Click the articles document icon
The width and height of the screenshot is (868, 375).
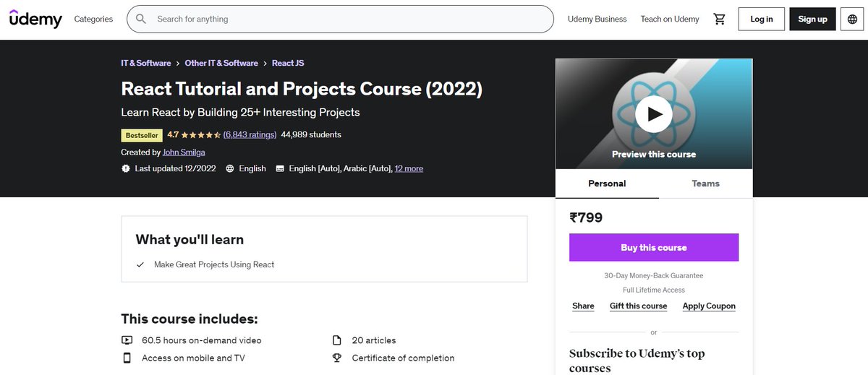pyautogui.click(x=336, y=340)
